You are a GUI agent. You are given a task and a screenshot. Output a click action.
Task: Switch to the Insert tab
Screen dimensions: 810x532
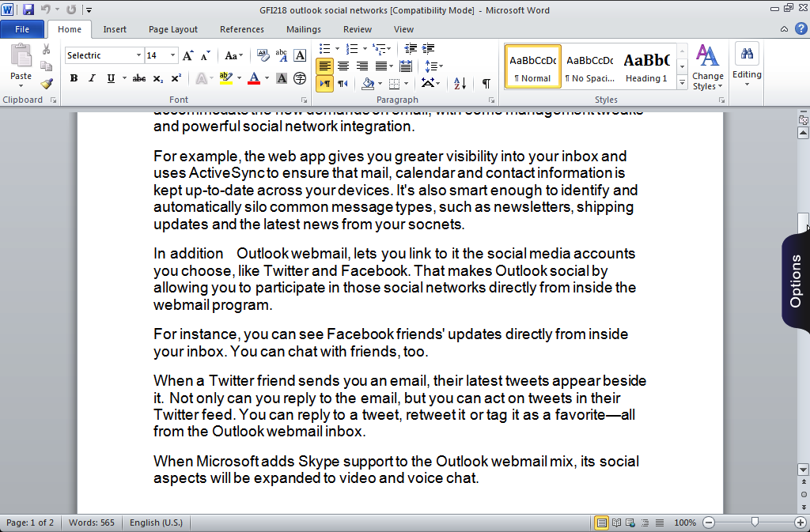coord(115,29)
